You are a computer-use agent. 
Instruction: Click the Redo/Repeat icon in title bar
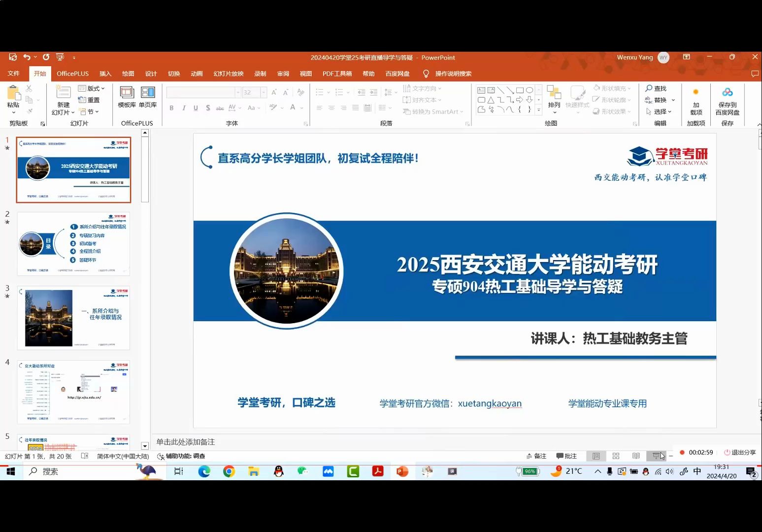46,57
